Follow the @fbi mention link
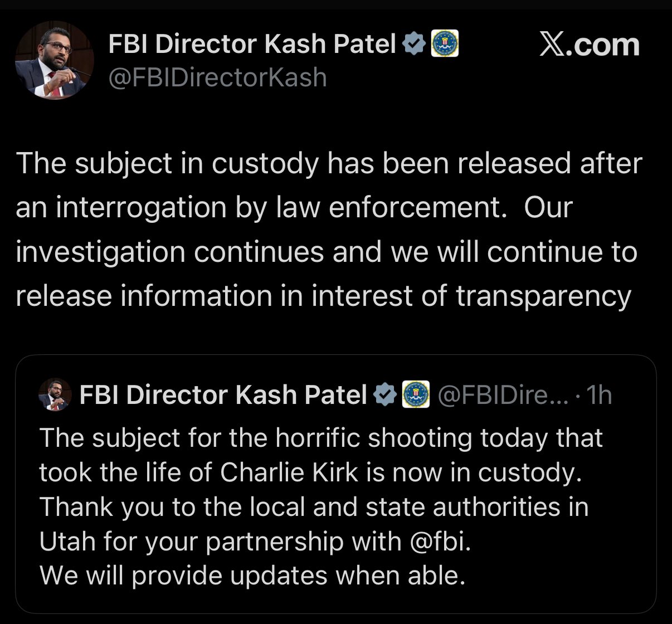 pyautogui.click(x=440, y=541)
